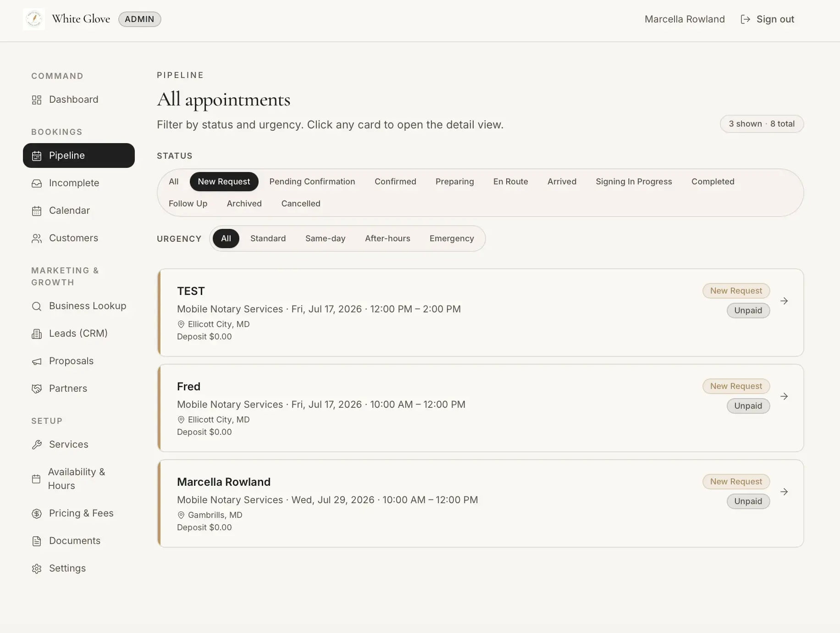Viewport: 840px width, 633px height.
Task: Click the Proposals megaphone icon
Action: [x=37, y=361]
